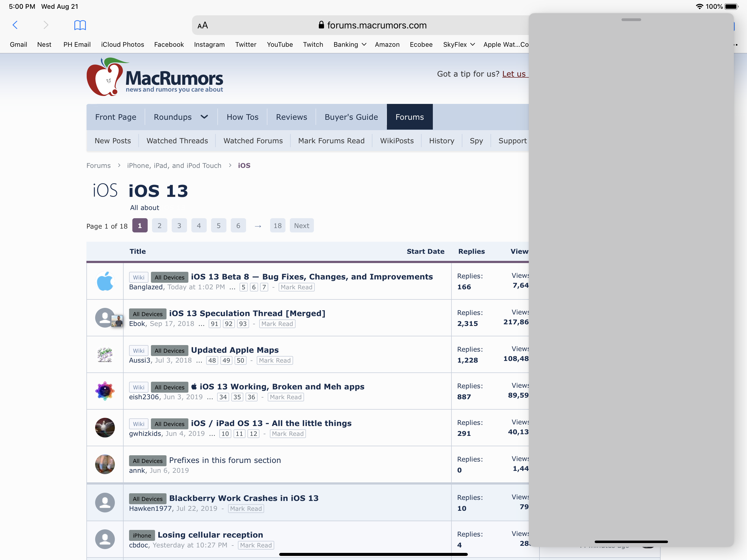This screenshot has height=560, width=747.
Task: Mark Read the Losing cellular reception thread
Action: click(x=256, y=545)
